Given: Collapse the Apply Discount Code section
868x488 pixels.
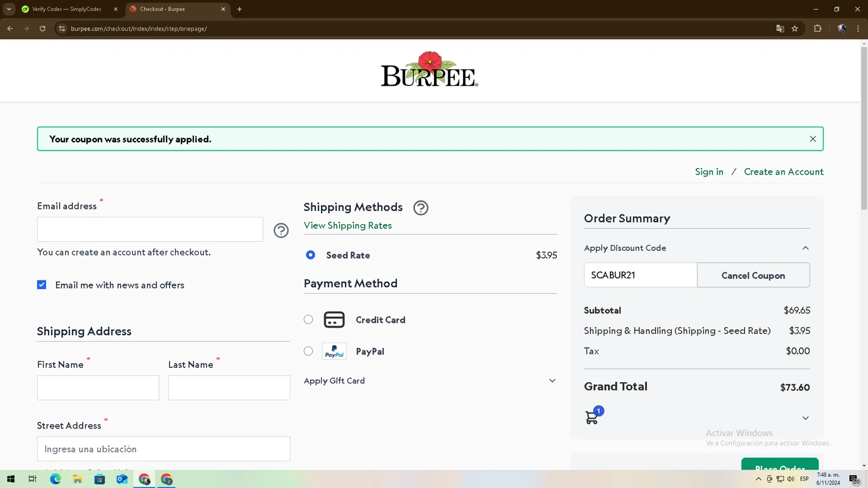Looking at the screenshot, I should (697, 248).
